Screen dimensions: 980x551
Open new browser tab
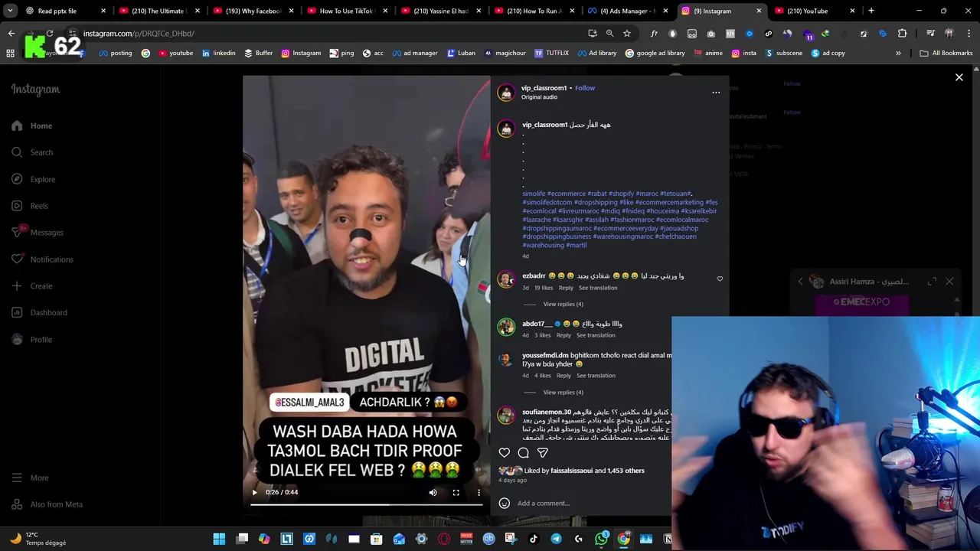(871, 11)
